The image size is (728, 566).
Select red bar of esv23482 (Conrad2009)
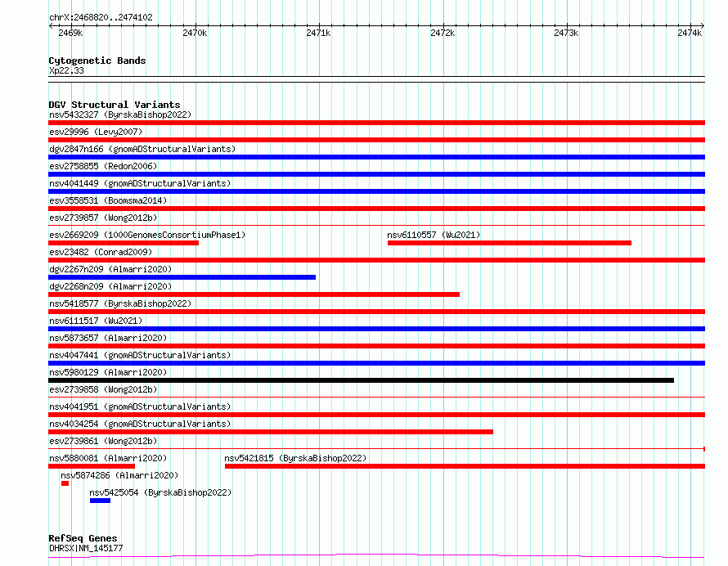pos(376,260)
